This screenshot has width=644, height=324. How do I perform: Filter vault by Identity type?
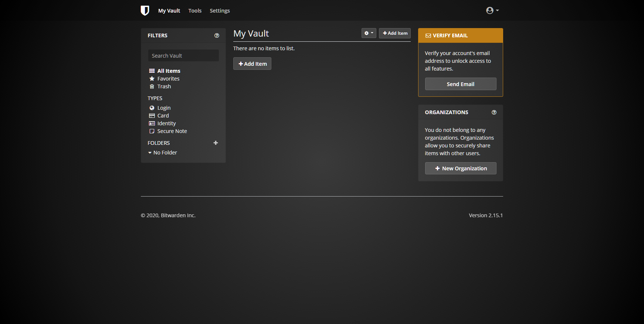click(x=166, y=123)
